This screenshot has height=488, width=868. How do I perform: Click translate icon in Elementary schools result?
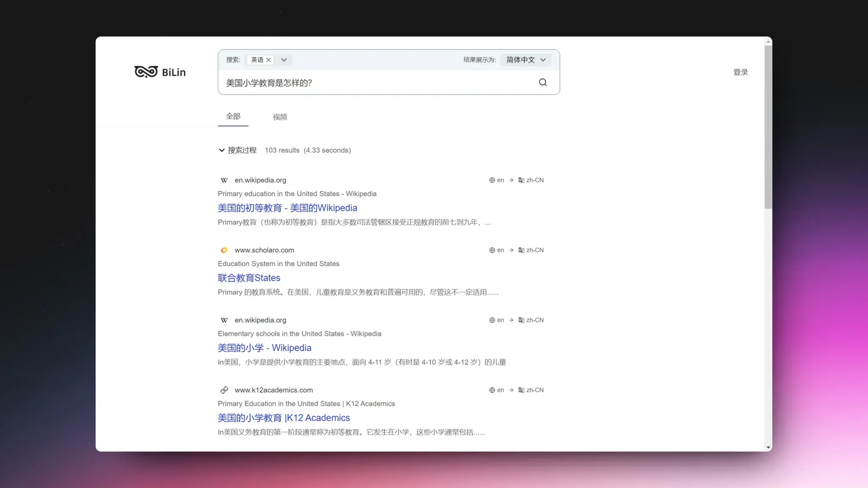point(521,320)
